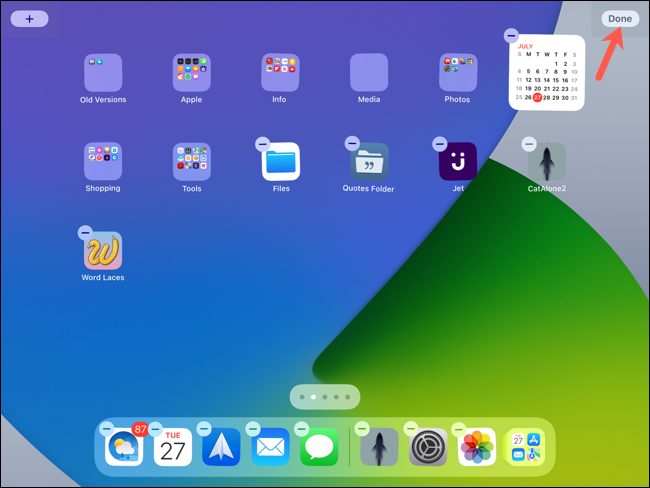Click the minus badge on Files app

tap(263, 144)
